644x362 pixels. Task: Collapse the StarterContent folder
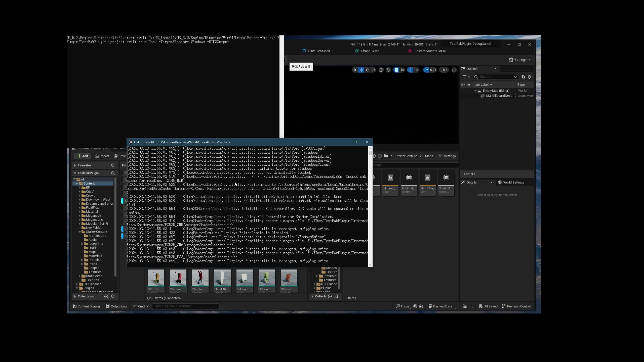pyautogui.click(x=79, y=232)
